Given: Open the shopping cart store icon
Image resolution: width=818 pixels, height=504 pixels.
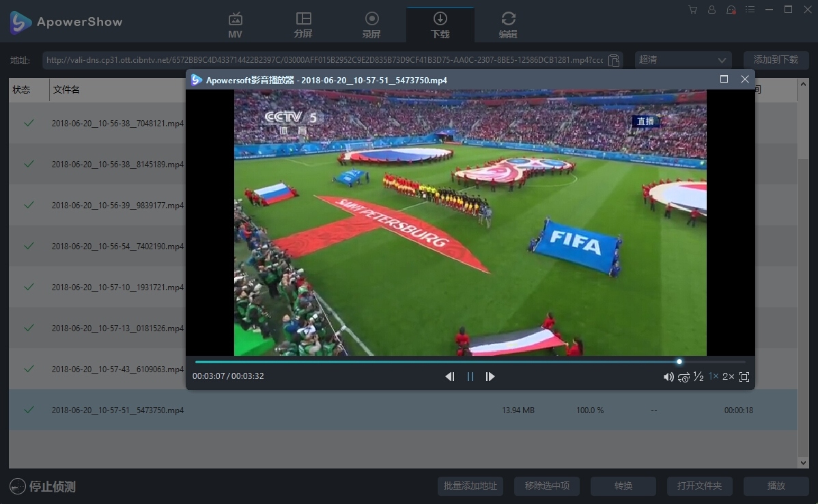Looking at the screenshot, I should 692,10.
